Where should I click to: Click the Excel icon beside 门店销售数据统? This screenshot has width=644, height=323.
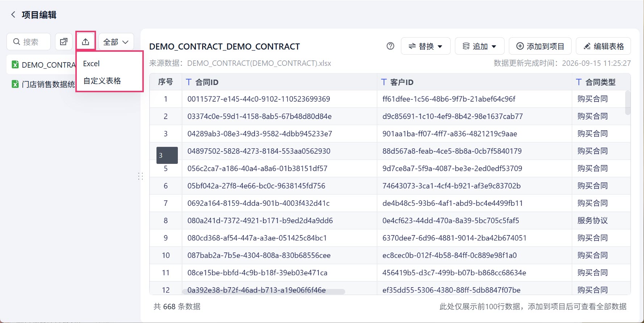(x=15, y=84)
